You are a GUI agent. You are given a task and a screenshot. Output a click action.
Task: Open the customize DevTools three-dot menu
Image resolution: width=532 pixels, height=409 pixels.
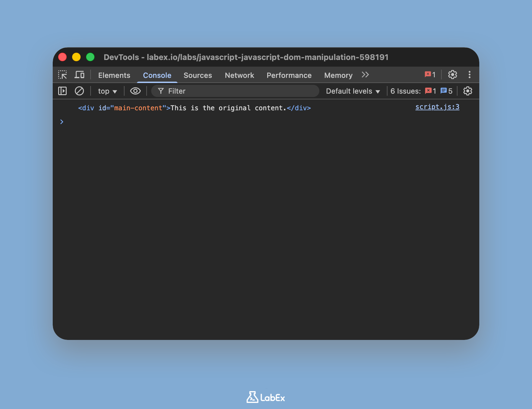(x=469, y=75)
